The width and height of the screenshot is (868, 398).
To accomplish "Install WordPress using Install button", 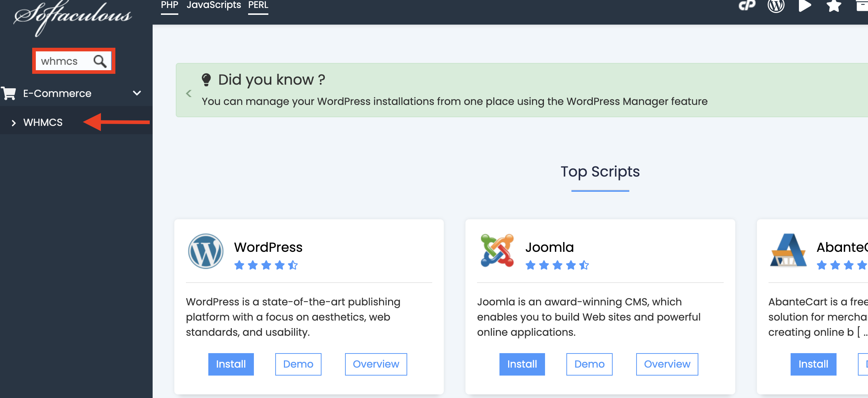I will click(231, 364).
